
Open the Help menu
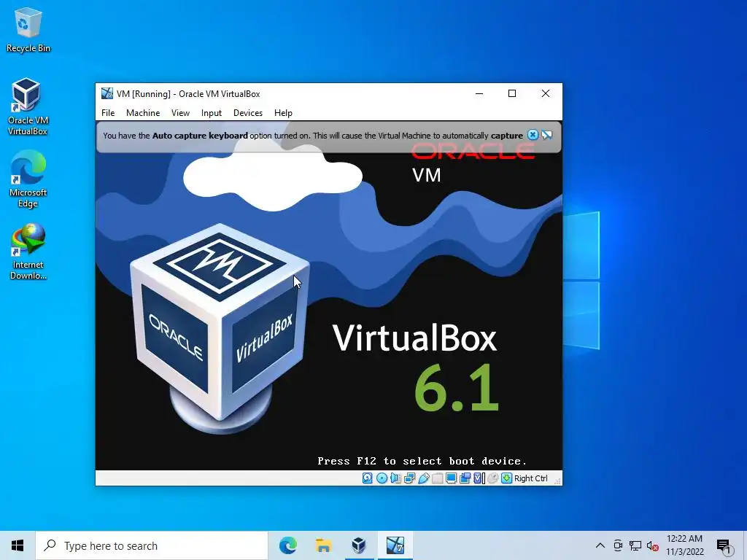(283, 113)
